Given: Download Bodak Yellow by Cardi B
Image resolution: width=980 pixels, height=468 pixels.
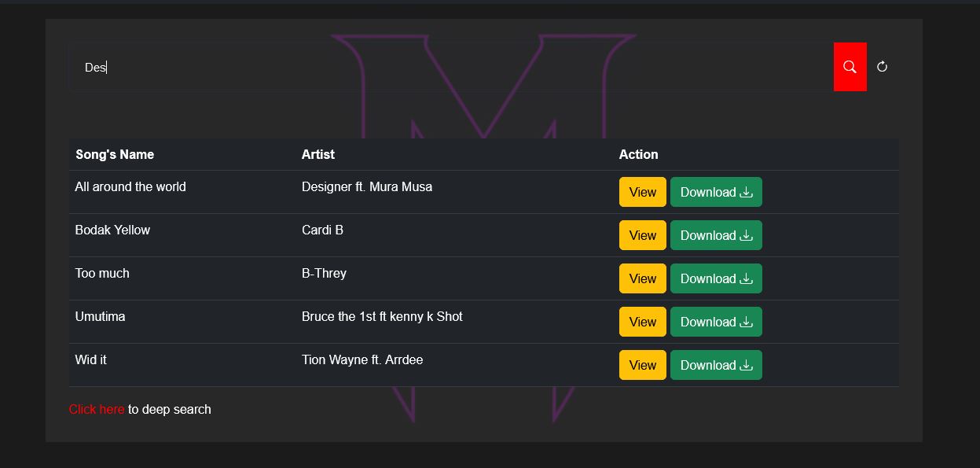Looking at the screenshot, I should coord(715,235).
